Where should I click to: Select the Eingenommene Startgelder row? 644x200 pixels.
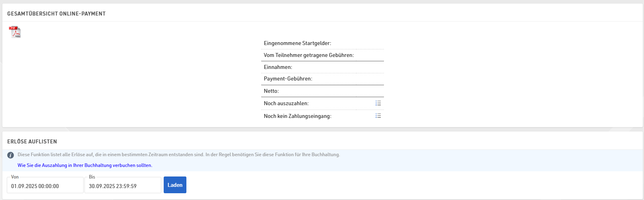(x=297, y=43)
